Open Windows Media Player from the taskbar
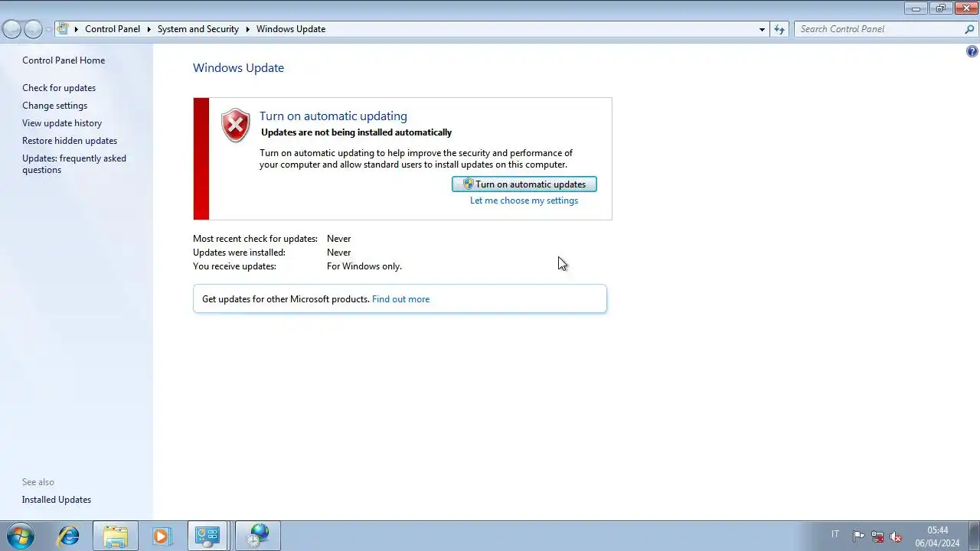 (161, 536)
